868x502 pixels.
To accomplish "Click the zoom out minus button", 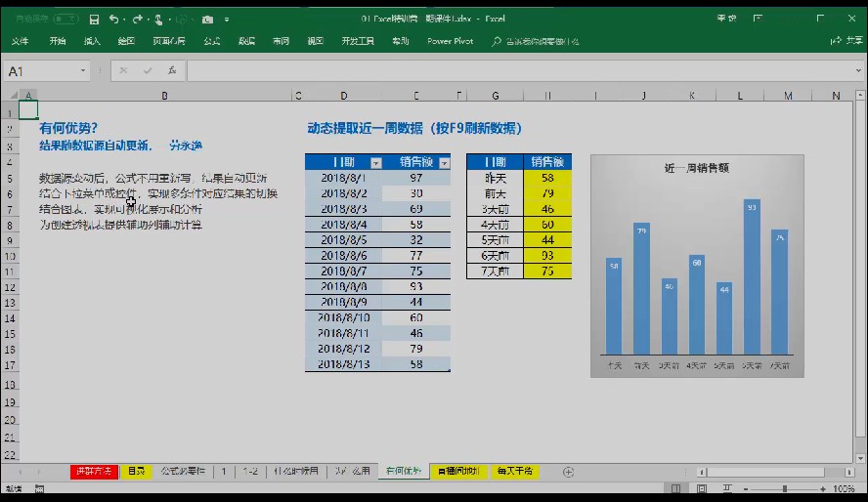I will click(x=746, y=488).
